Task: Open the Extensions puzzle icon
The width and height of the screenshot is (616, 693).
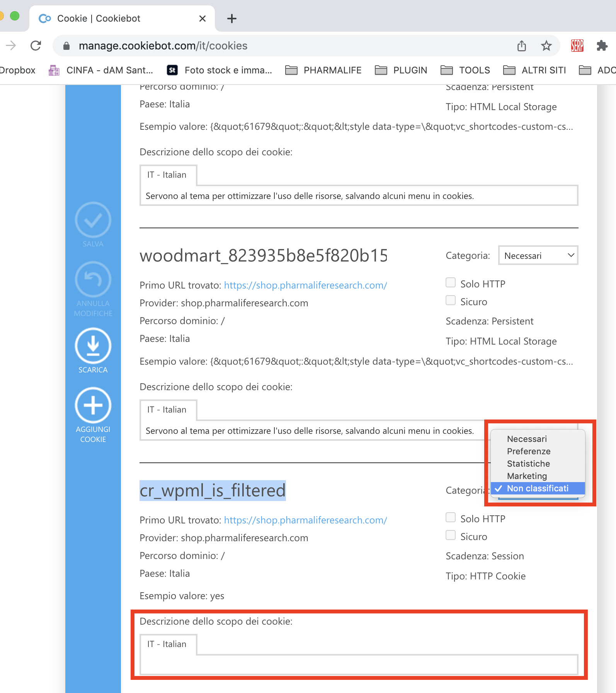Action: [x=602, y=46]
